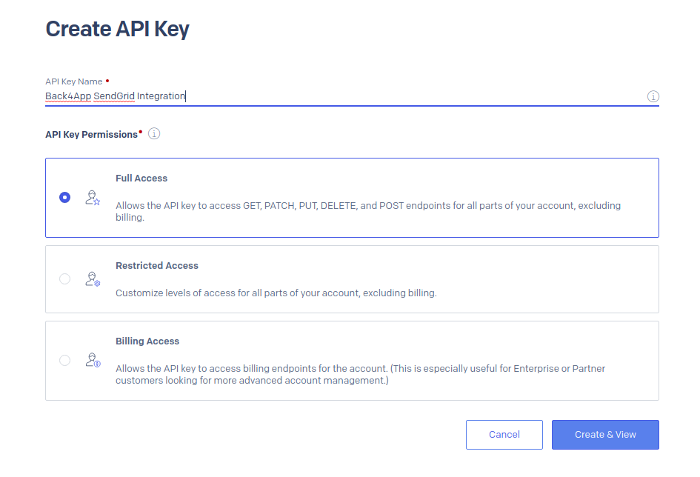Select the Restricted Access radio button
Screen dimensions: 700x477
click(x=65, y=279)
